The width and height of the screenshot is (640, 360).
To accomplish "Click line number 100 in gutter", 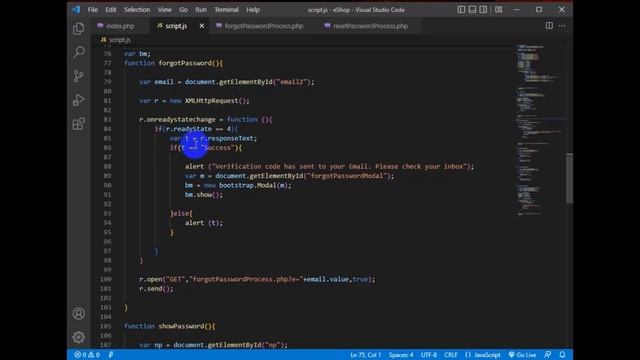I will click(106, 279).
